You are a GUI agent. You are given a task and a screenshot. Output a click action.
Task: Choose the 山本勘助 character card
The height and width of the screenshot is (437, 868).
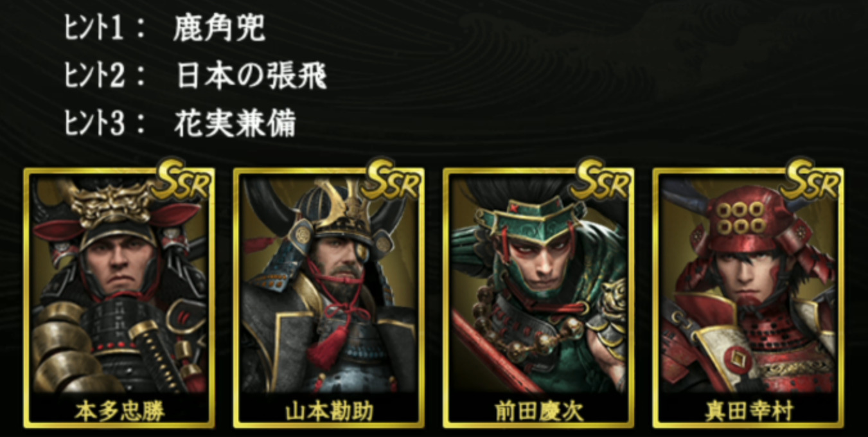pyautogui.click(x=329, y=298)
